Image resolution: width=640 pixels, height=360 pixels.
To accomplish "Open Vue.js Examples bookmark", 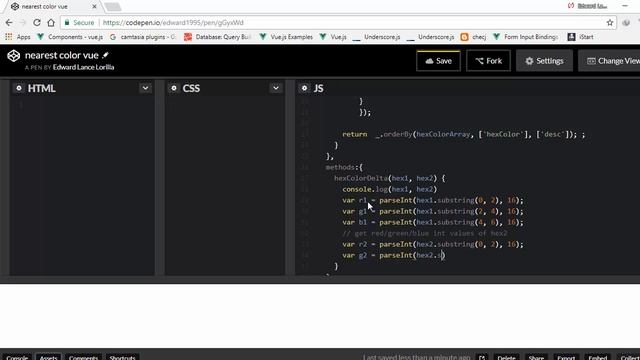I will point(286,37).
